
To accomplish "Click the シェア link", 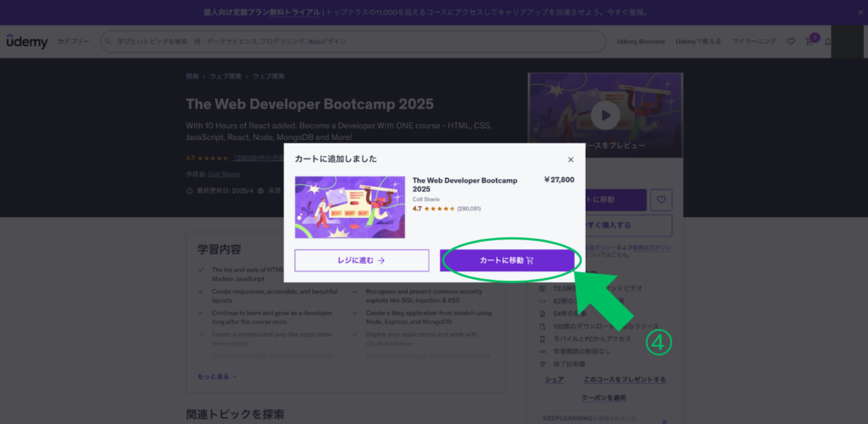I will point(554,380).
